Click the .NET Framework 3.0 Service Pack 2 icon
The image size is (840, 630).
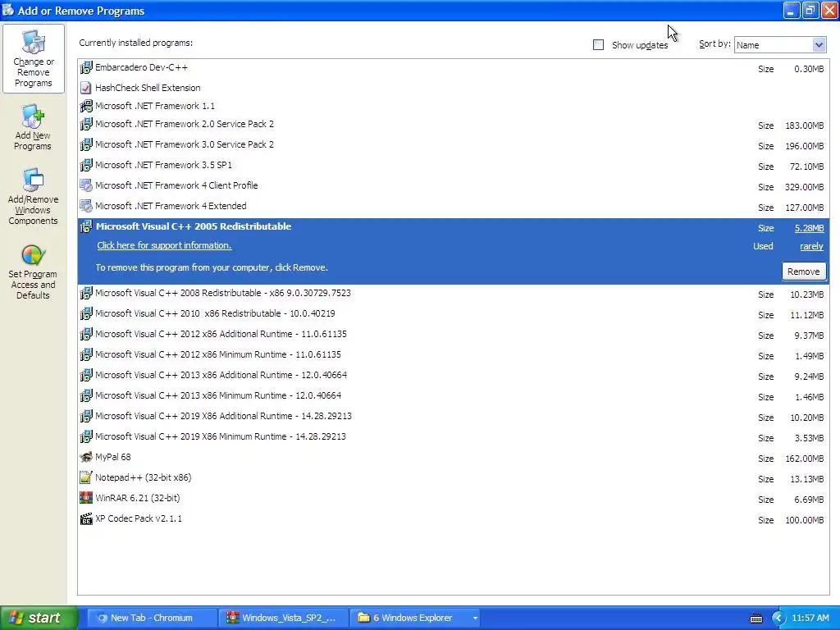pos(85,144)
